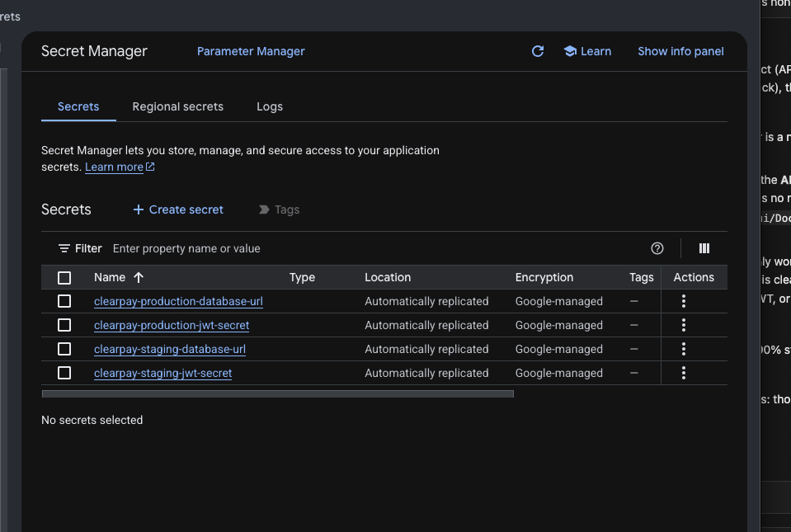This screenshot has height=532, width=791.
Task: Click the Tags button above the filter
Action: tap(279, 210)
